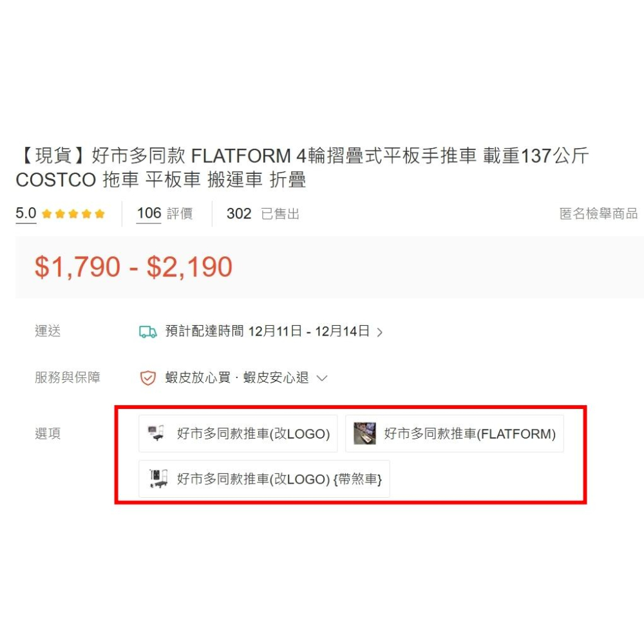Click the 302 已售出 sold count
The width and height of the screenshot is (644, 644).
[x=263, y=214]
